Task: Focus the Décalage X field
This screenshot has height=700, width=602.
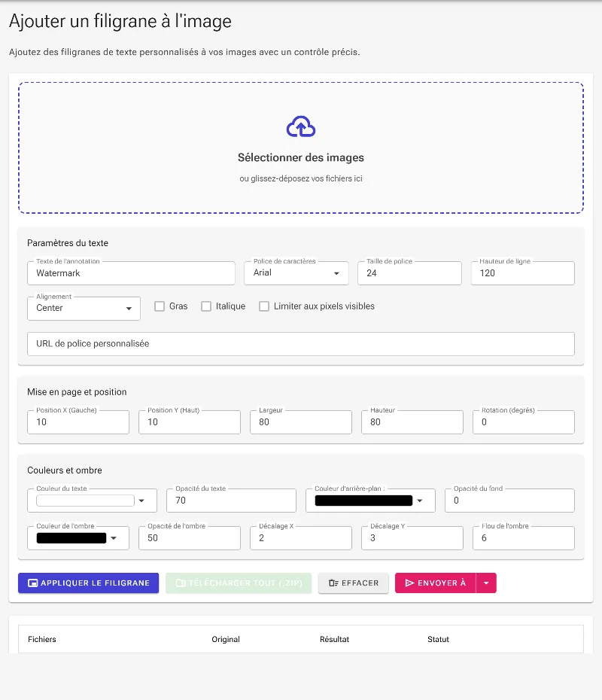Action: tap(301, 538)
